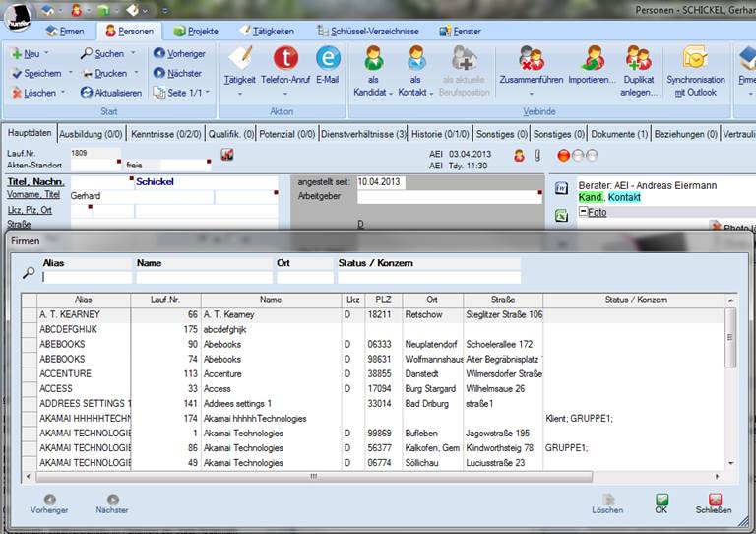Click the horizontal scrollbar of the Firmen table
Image resolution: width=756 pixels, height=534 pixels.
coord(315,477)
